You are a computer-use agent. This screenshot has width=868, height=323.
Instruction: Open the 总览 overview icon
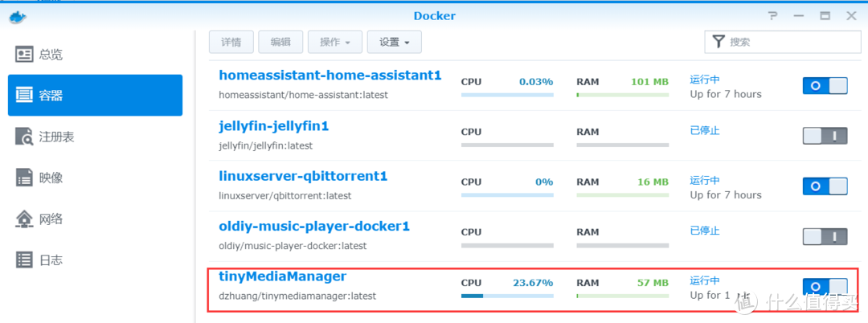click(24, 54)
